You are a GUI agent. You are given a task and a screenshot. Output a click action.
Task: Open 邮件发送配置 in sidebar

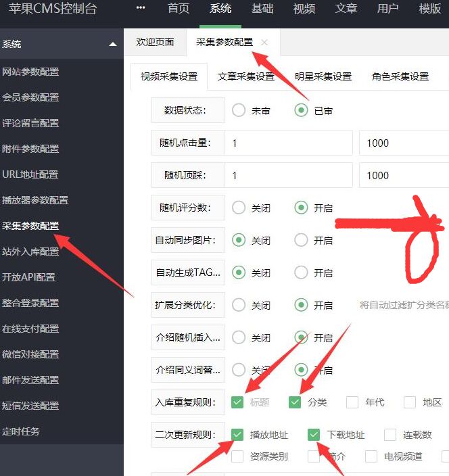coord(30,380)
